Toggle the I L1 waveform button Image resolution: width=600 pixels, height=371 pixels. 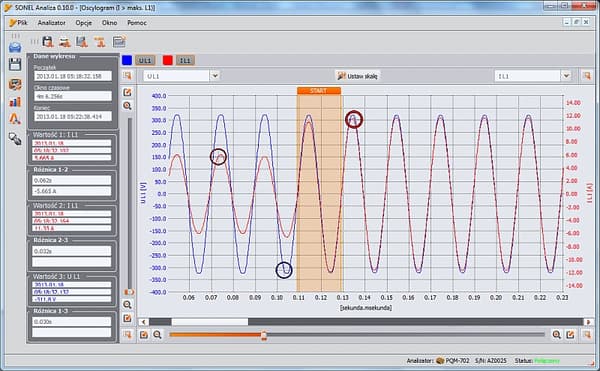[185, 60]
